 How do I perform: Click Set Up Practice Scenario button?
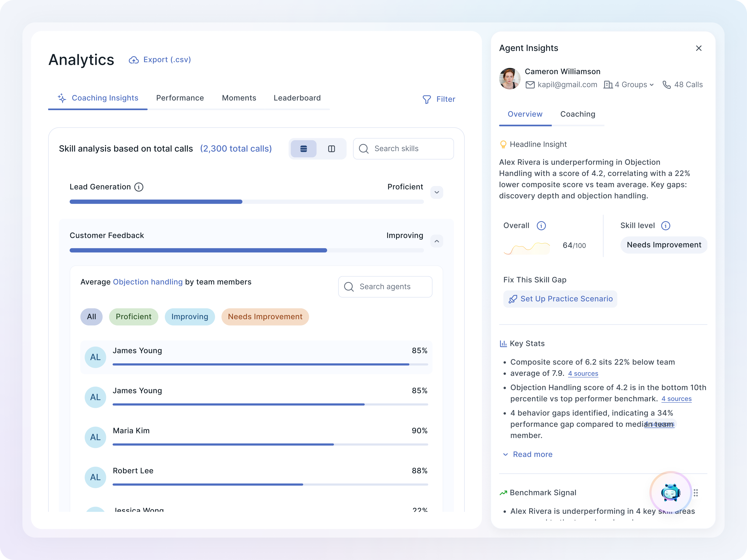[560, 299]
